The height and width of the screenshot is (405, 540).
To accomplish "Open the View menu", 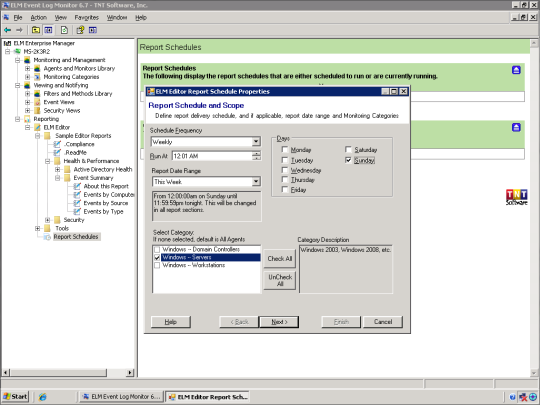I will point(61,18).
